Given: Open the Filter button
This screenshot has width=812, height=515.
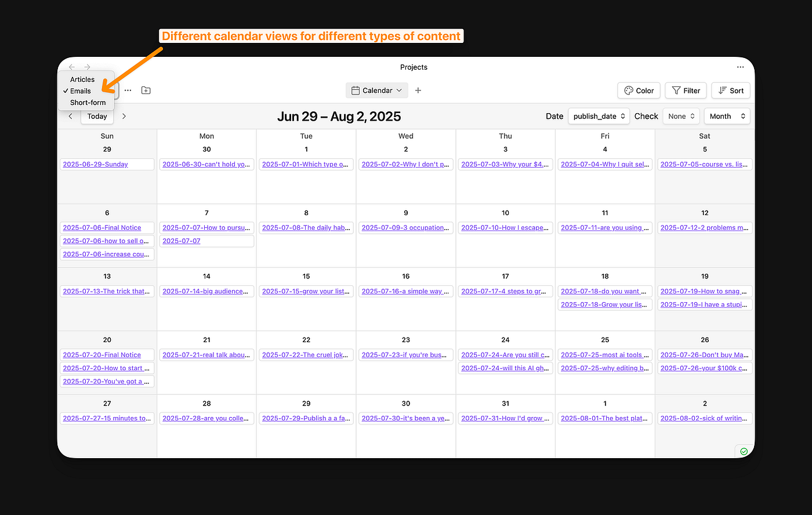Looking at the screenshot, I should (x=686, y=90).
